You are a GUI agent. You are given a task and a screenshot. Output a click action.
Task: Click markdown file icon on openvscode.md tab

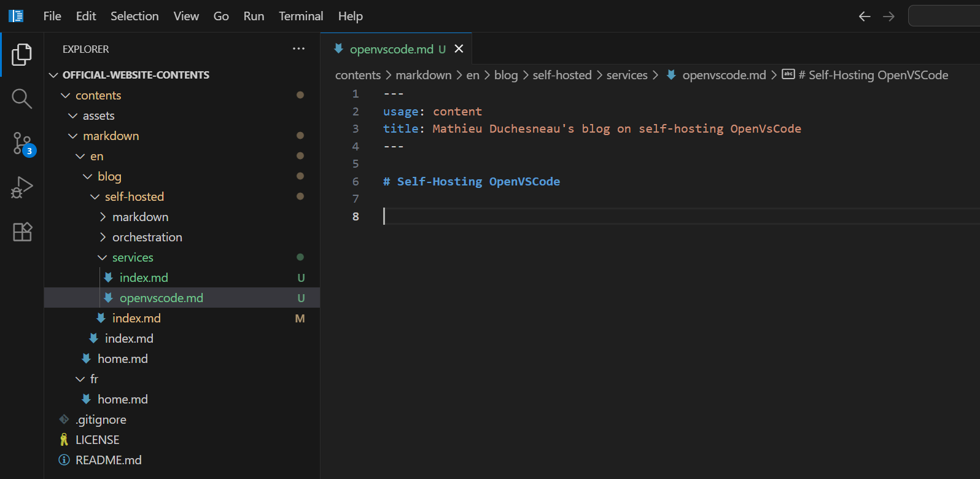point(338,49)
